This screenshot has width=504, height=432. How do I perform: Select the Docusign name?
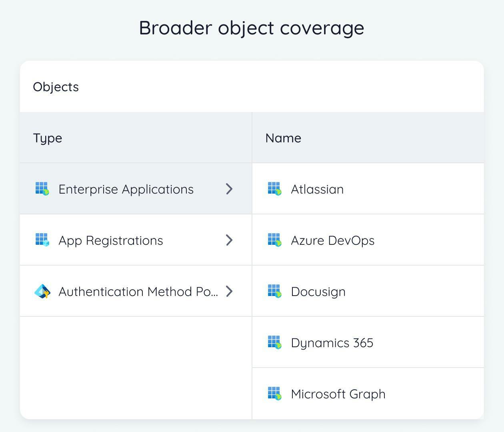pos(318,292)
